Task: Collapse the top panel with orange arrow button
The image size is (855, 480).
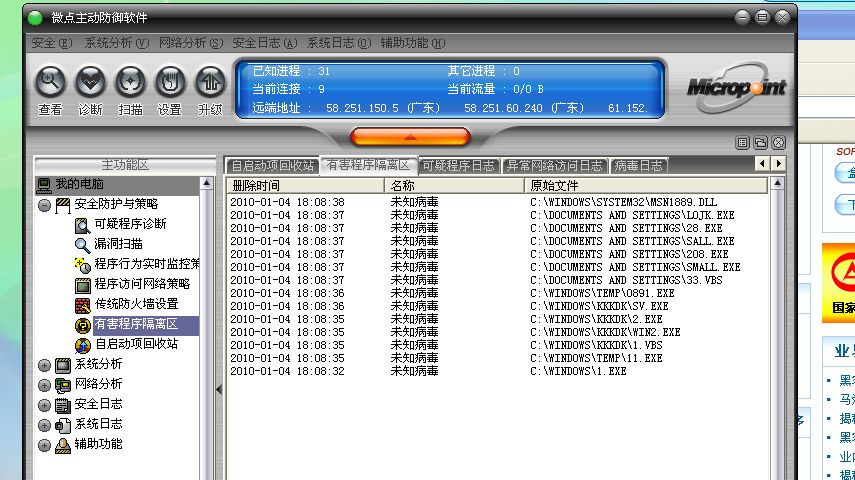Action: (410, 137)
